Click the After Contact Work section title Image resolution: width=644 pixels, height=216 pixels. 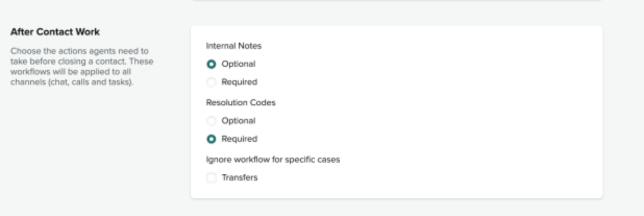pyautogui.click(x=55, y=32)
